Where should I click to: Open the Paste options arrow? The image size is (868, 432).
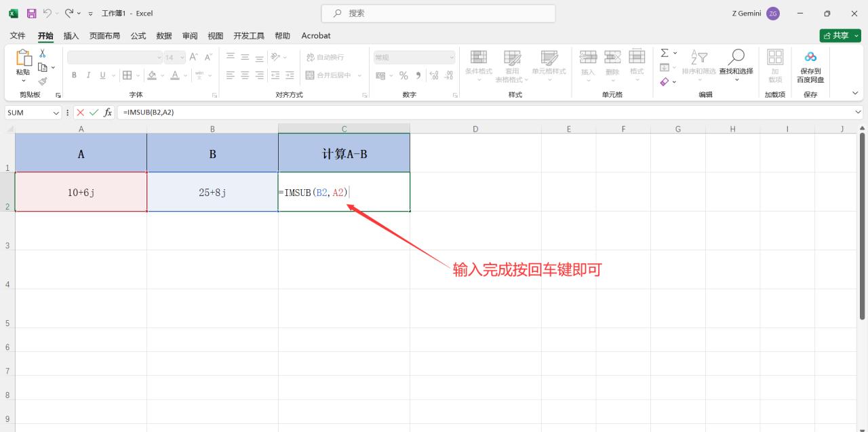click(x=23, y=81)
